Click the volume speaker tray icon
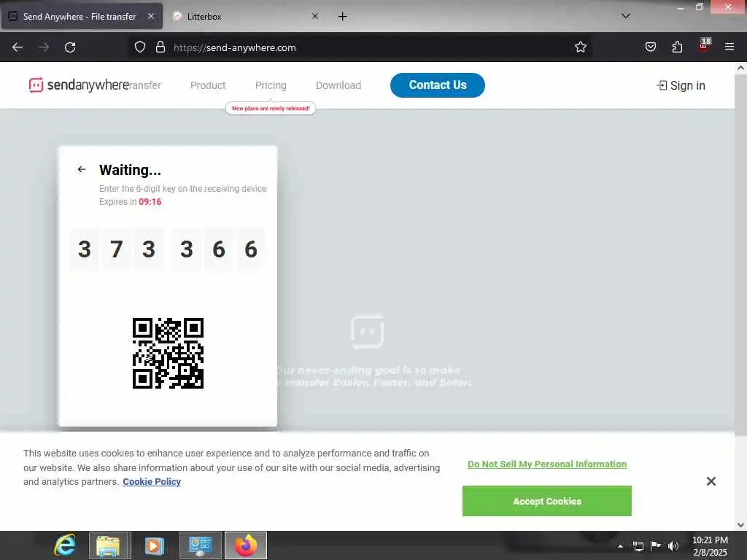This screenshot has width=747, height=560. [673, 546]
